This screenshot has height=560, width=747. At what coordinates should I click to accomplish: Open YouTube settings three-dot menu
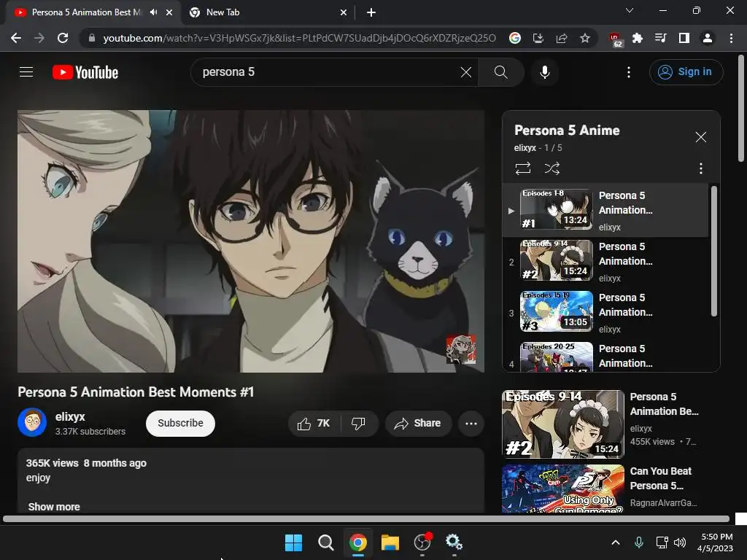coord(628,72)
